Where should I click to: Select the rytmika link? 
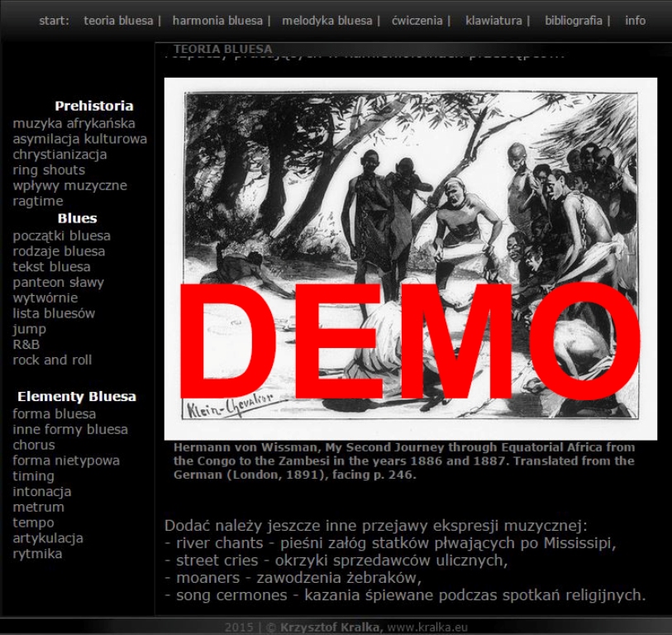[37, 553]
